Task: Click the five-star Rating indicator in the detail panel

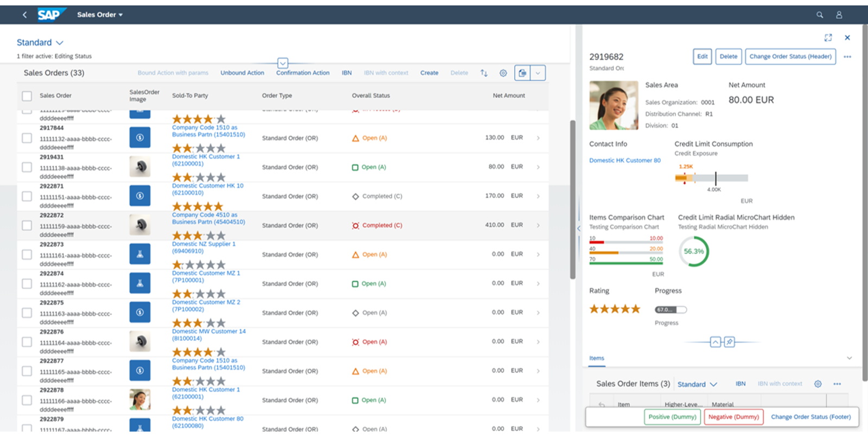Action: (x=615, y=309)
